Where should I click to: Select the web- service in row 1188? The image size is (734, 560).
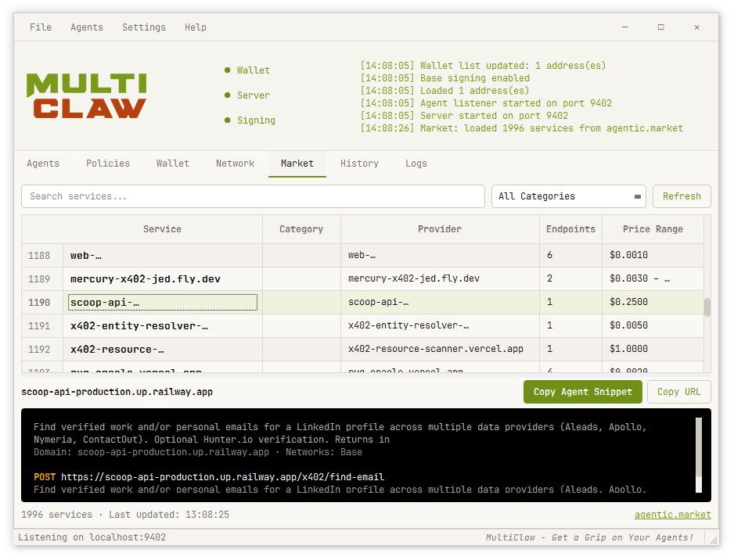163,256
